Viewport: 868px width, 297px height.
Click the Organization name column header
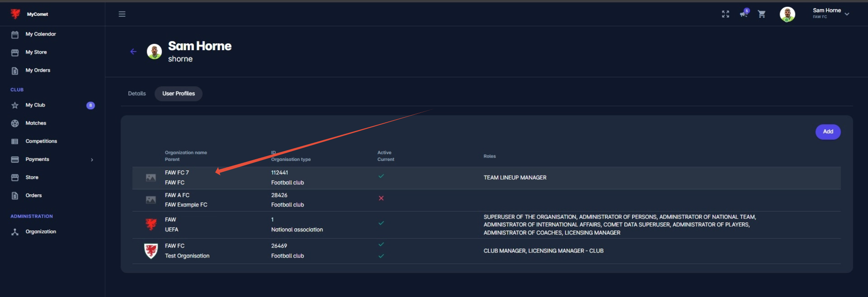coord(186,152)
